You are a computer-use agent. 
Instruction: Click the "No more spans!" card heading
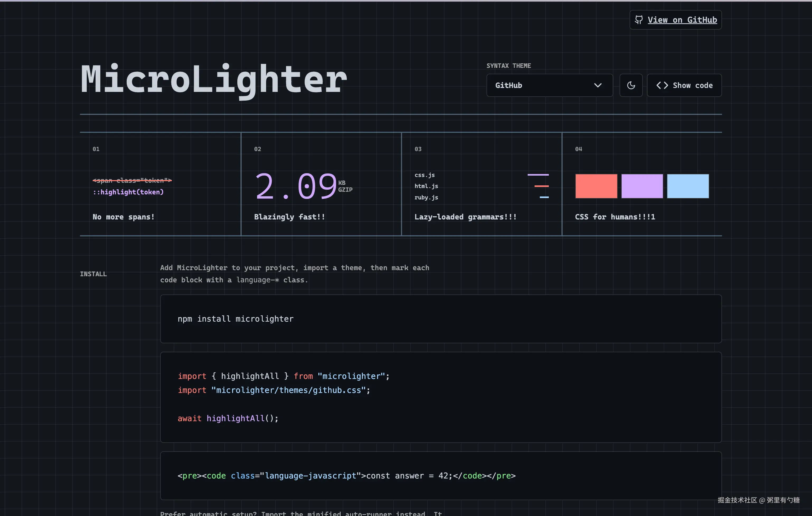click(124, 217)
